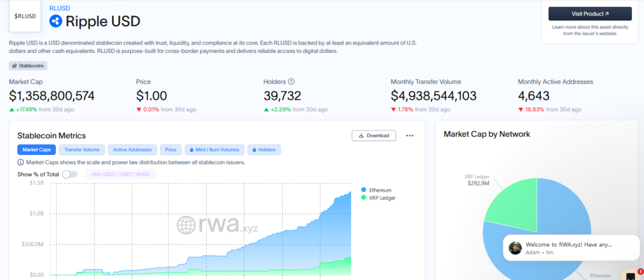
Task: Open the Welcome to RWA.xyz chat message
Action: (569, 244)
